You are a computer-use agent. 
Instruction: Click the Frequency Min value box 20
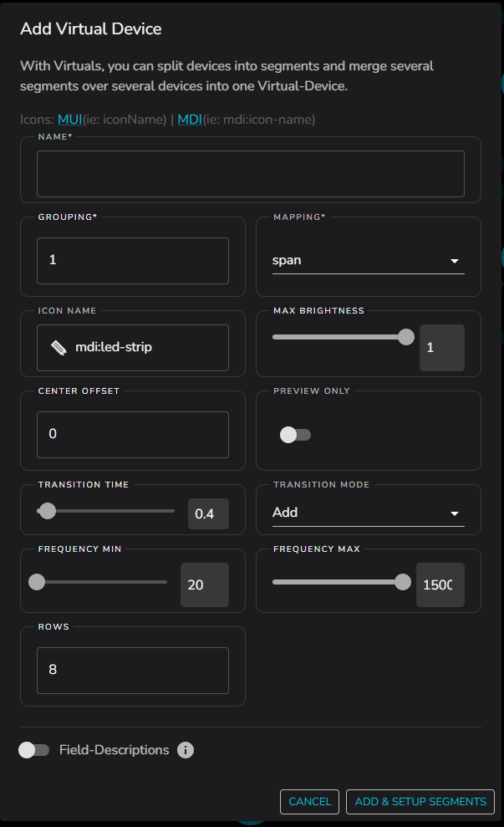tap(205, 585)
